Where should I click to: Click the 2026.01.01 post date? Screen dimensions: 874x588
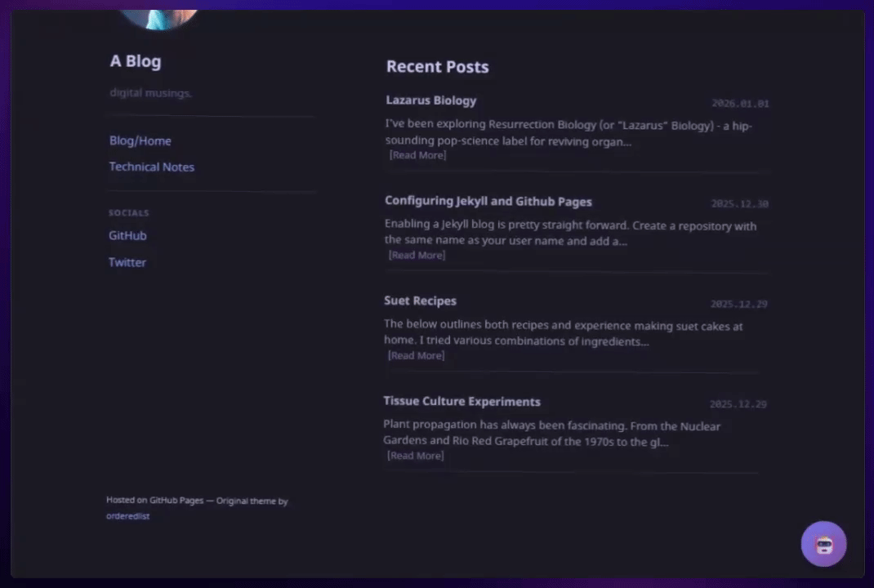(740, 104)
